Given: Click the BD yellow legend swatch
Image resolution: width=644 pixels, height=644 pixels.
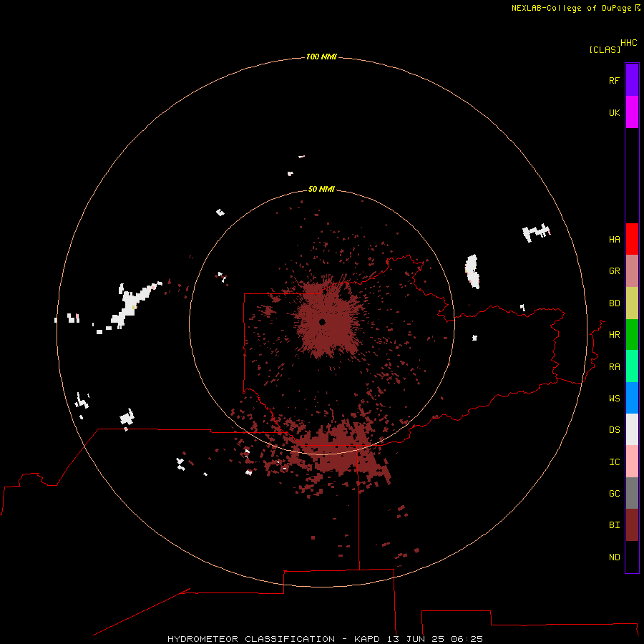Looking at the screenshot, I should click(632, 303).
